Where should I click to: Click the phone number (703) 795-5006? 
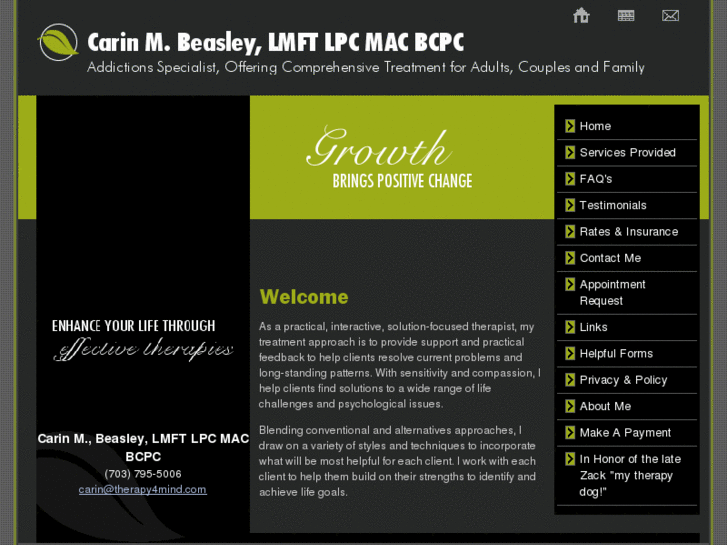click(143, 474)
